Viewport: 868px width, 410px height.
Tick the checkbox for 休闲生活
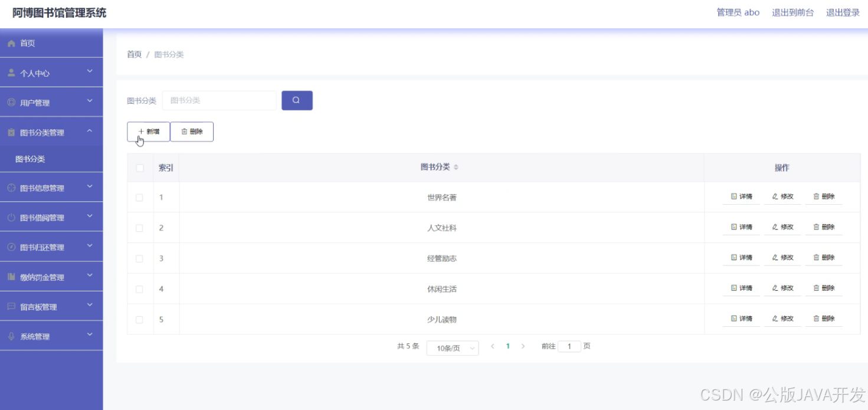tap(140, 289)
